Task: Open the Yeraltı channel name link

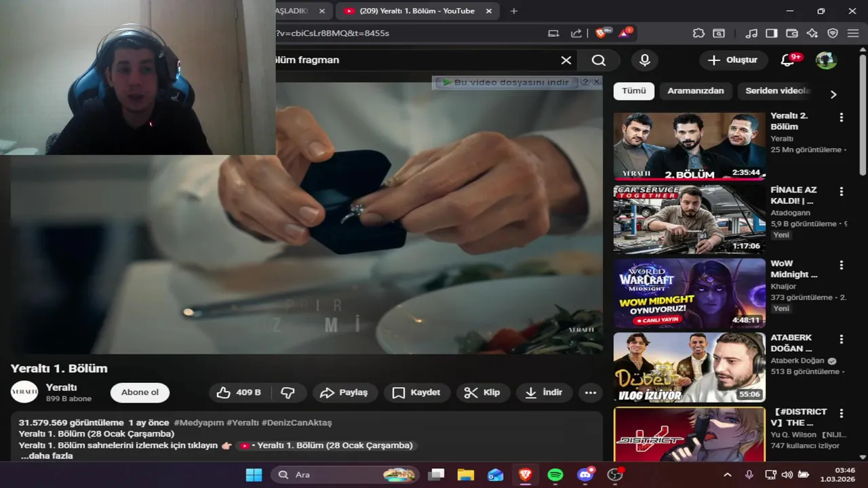Action: point(61,387)
